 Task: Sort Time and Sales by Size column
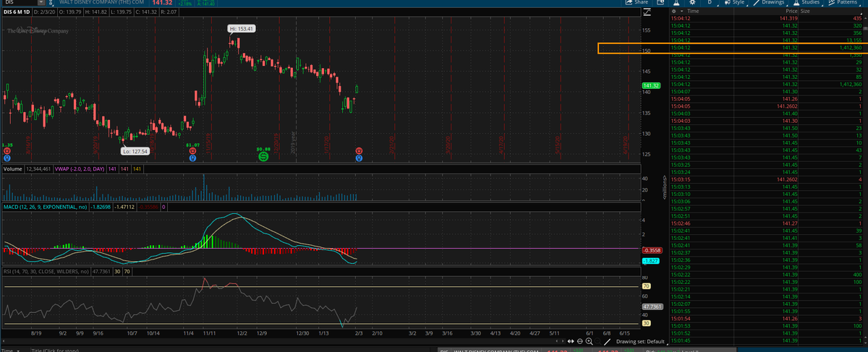[x=805, y=12]
